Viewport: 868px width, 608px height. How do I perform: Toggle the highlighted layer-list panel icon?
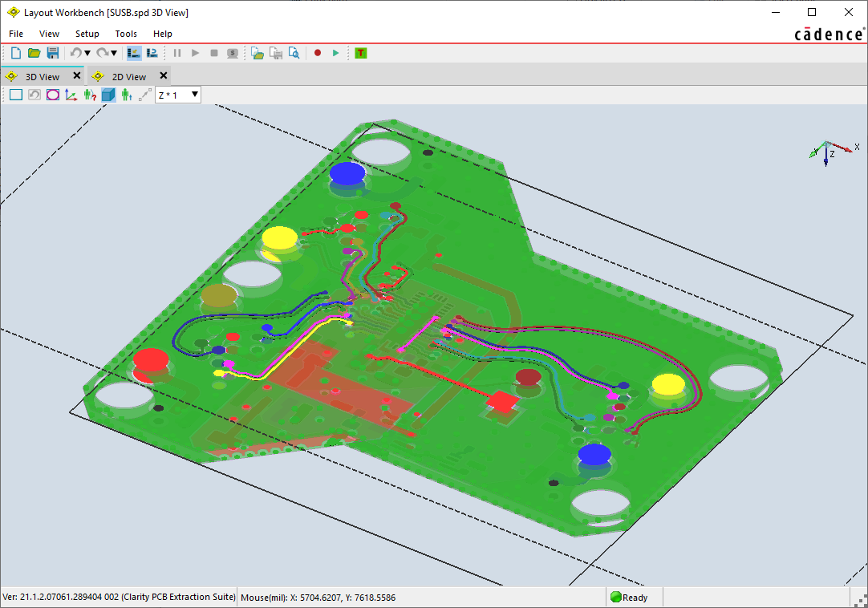[134, 53]
